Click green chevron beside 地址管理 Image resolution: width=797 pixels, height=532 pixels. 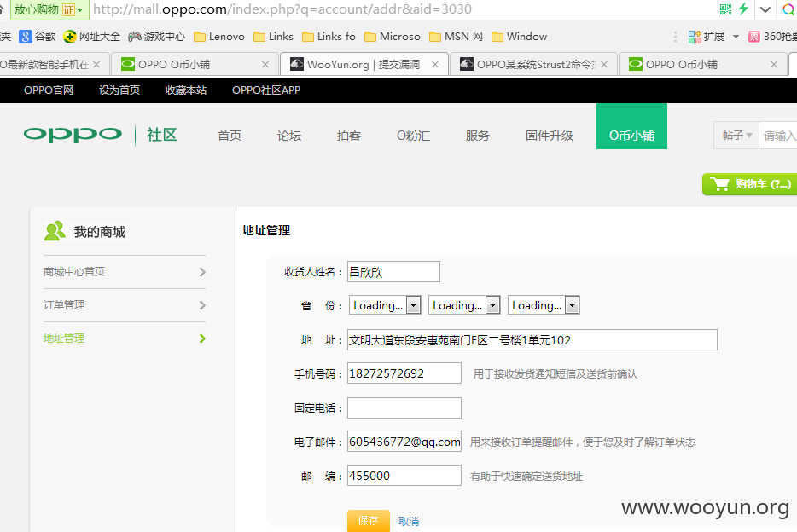pyautogui.click(x=202, y=338)
